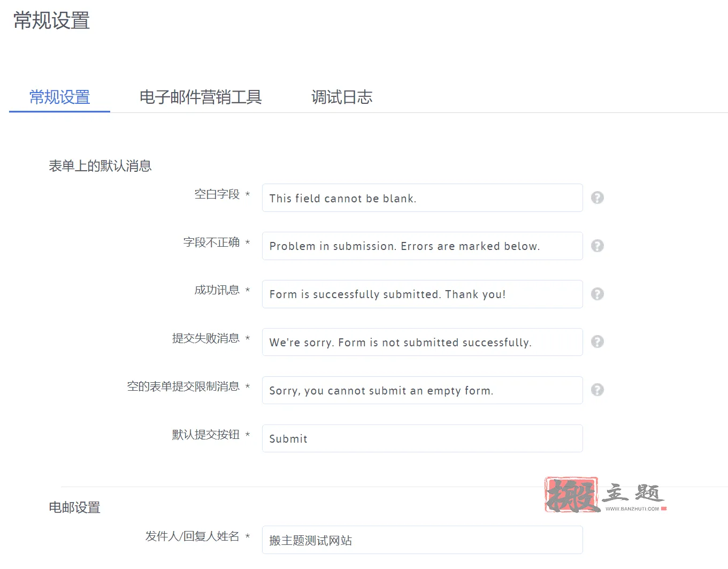Click the 常规设置 page title
Viewport: 728px width, 569px height.
click(x=51, y=21)
